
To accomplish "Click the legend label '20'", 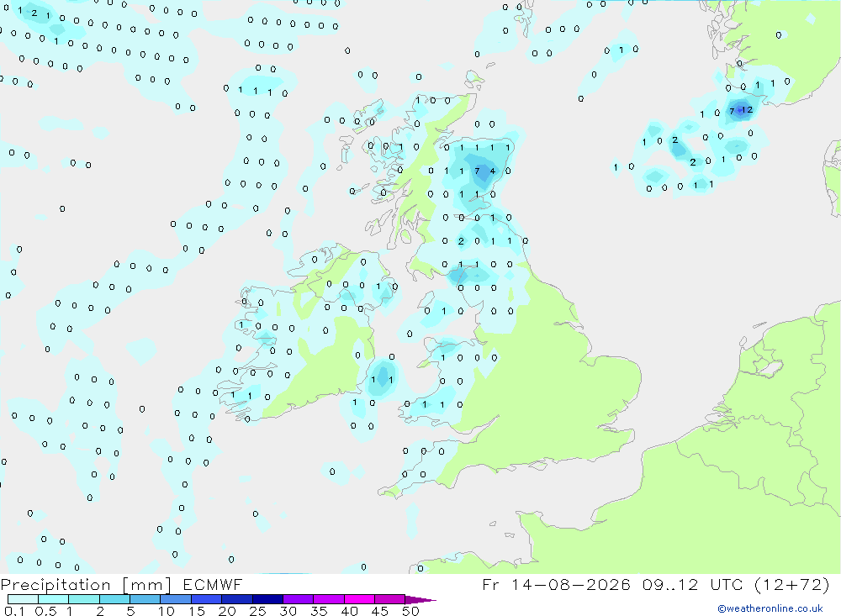I will tap(227, 611).
